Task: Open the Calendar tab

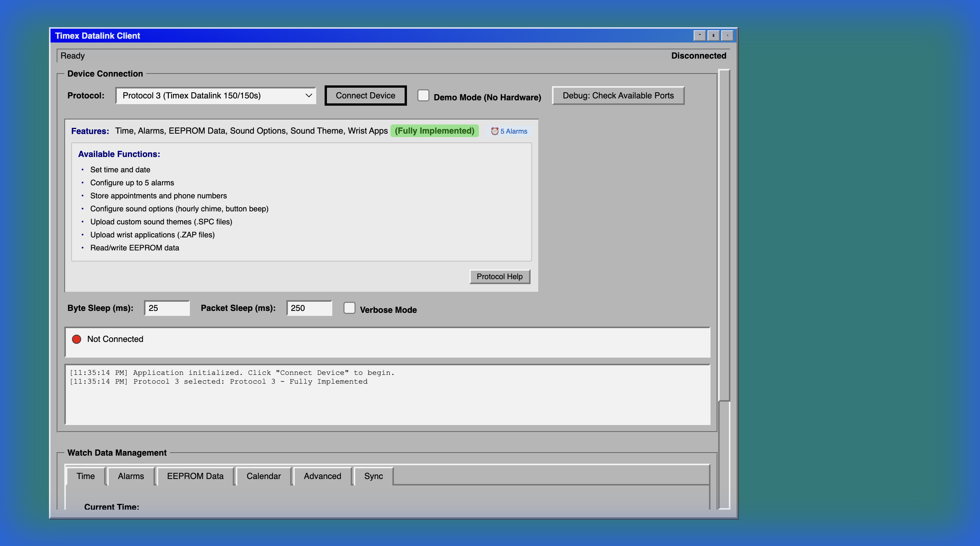Action: [x=263, y=476]
